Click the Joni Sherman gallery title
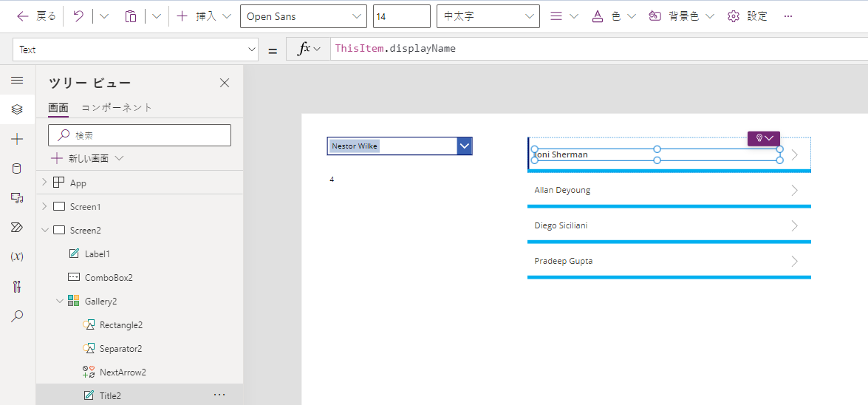Image resolution: width=868 pixels, height=405 pixels. tap(657, 154)
